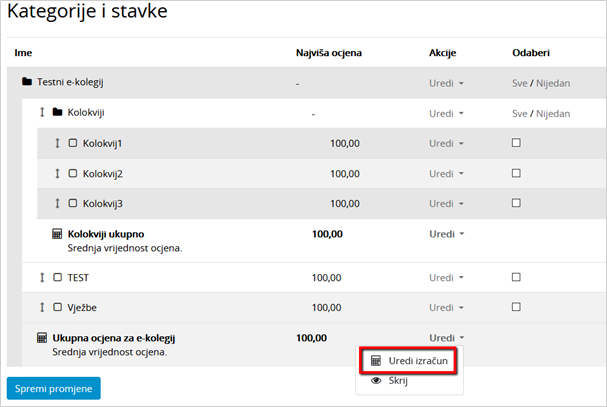Tick the select checkbox for Vježbe row
The image size is (607, 407).
pyautogui.click(x=516, y=307)
